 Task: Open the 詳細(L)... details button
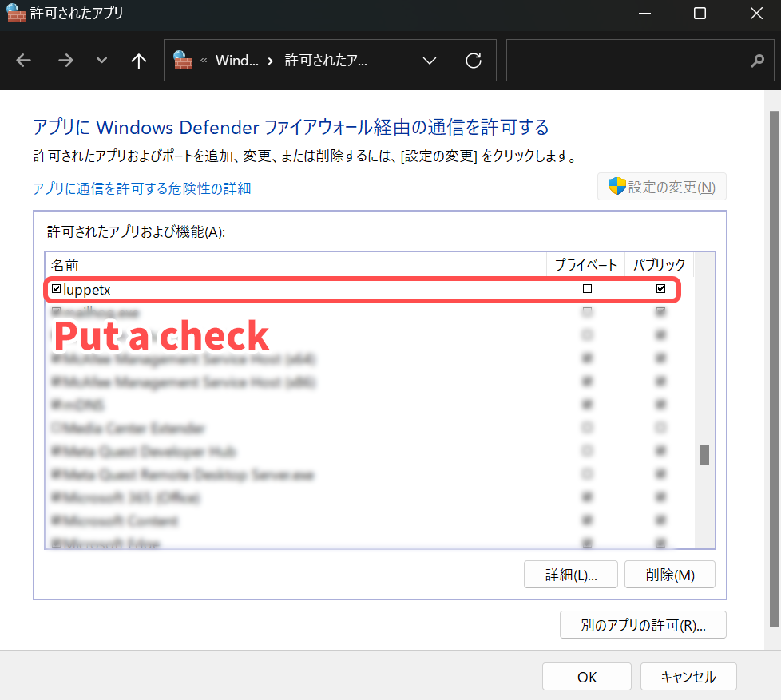click(571, 575)
